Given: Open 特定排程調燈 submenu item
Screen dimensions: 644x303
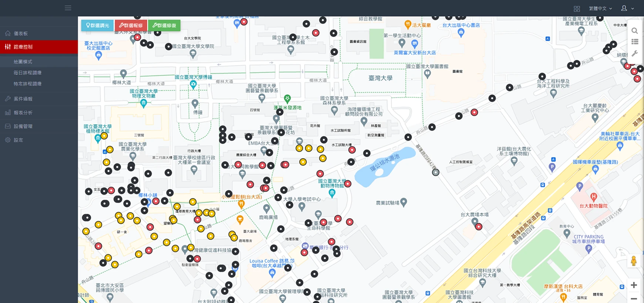Looking at the screenshot, I should tap(27, 84).
